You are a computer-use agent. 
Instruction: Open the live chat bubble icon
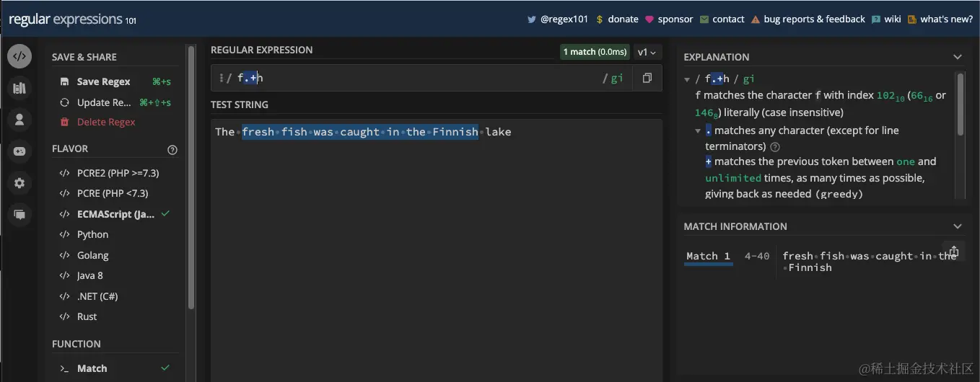(19, 215)
